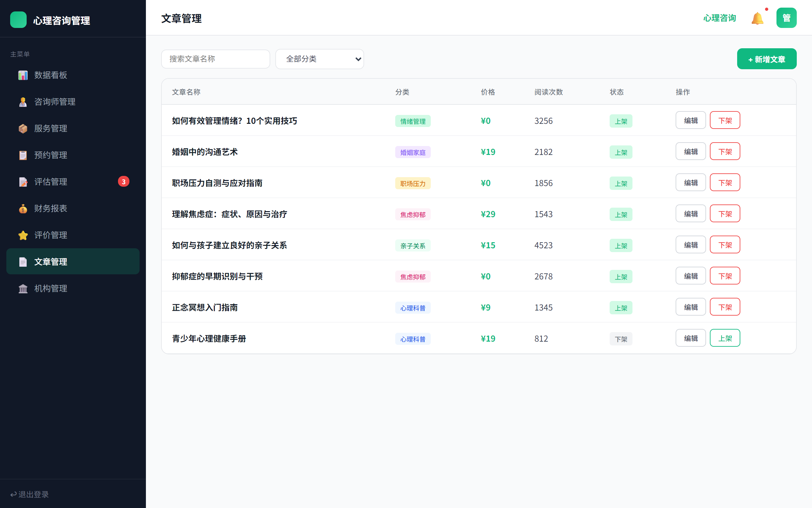Screen dimensions: 812x508
Task: Click the 情绪管理 category tag
Action: (x=413, y=121)
